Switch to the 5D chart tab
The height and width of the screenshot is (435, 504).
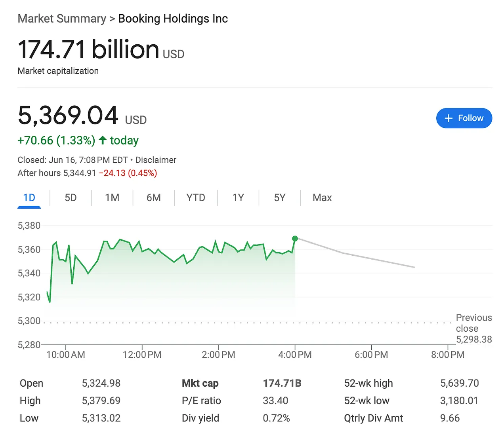coord(71,198)
